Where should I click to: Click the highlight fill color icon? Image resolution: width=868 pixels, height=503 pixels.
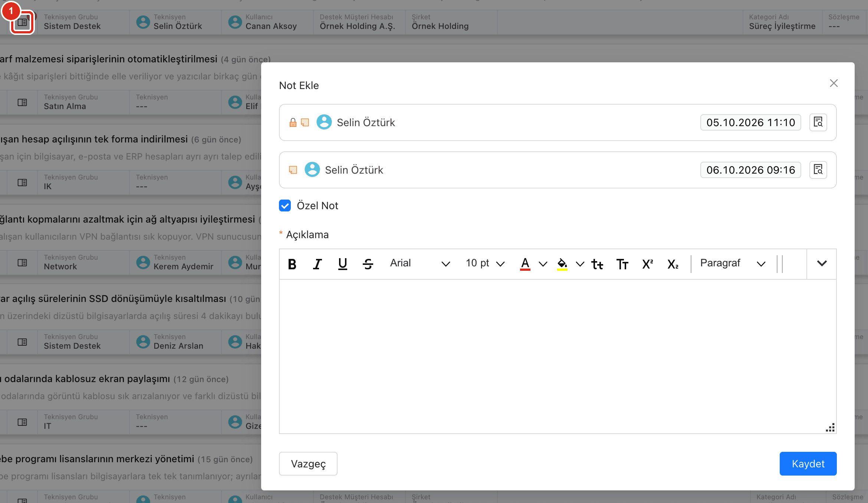coord(562,264)
